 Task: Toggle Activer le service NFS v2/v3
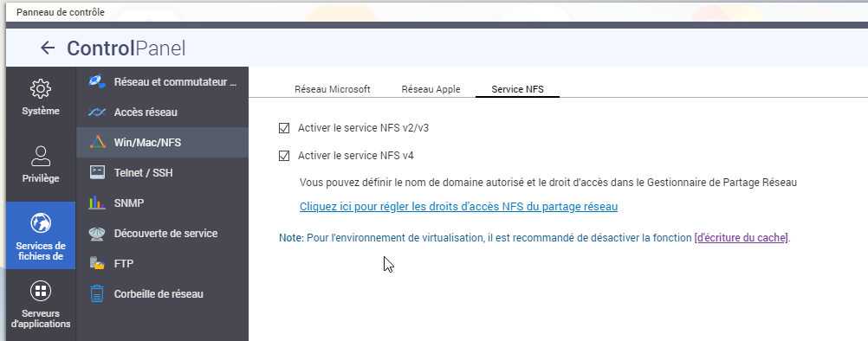coord(284,128)
